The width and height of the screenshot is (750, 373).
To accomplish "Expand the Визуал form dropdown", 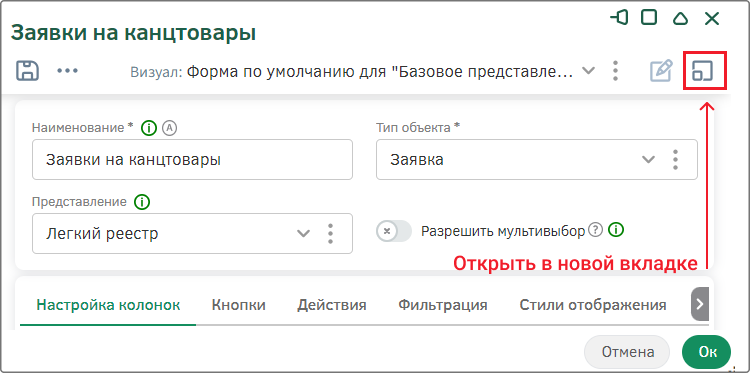I will (x=588, y=71).
